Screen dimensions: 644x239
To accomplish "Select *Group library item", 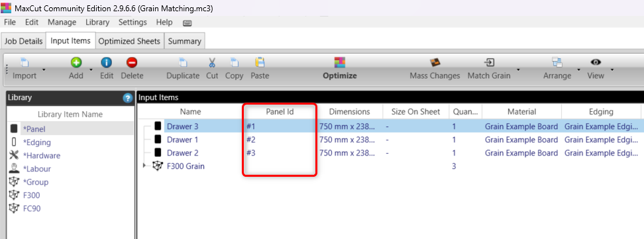I will point(71,181).
